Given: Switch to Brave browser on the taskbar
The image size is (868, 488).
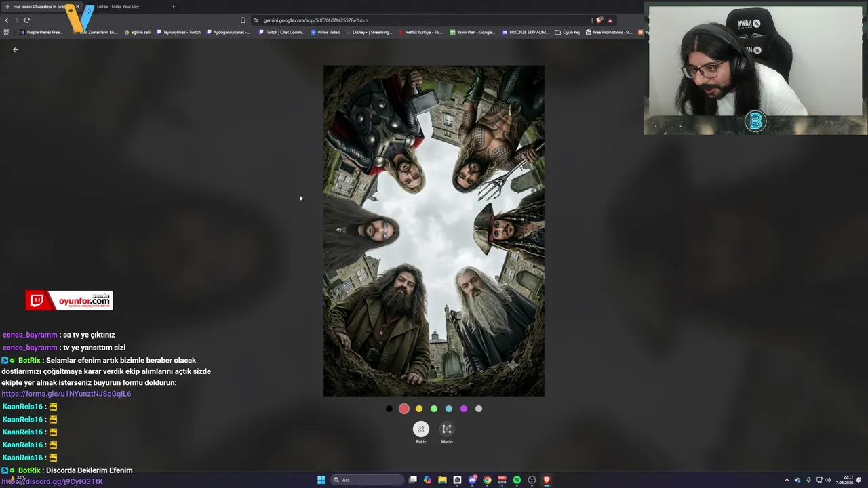Looking at the screenshot, I should tap(547, 480).
